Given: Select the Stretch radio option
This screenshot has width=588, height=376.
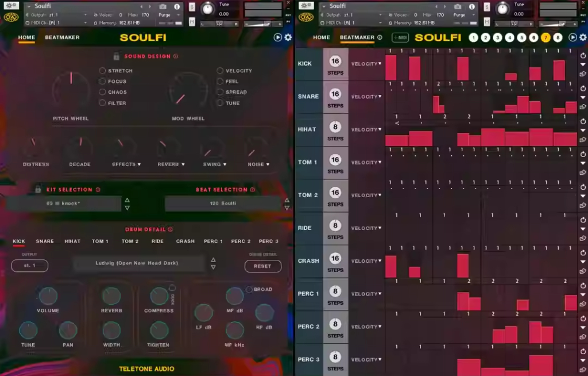Looking at the screenshot, I should (x=102, y=71).
